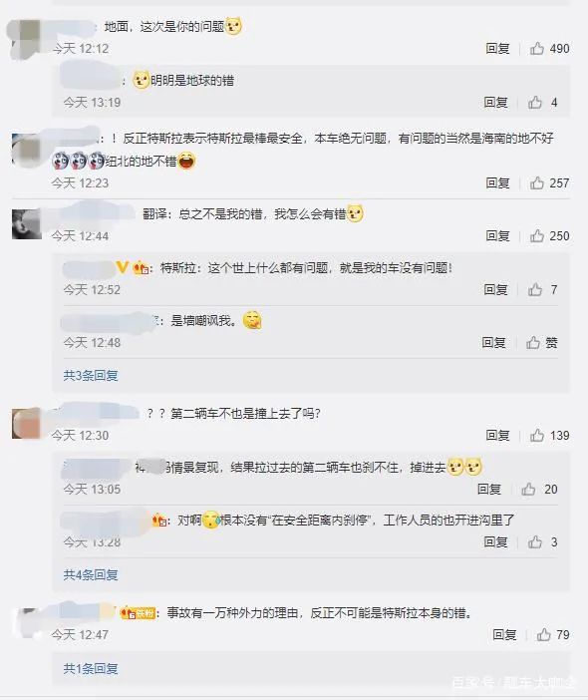
Task: Reply to the 12:12 comment
Action: click(x=498, y=48)
